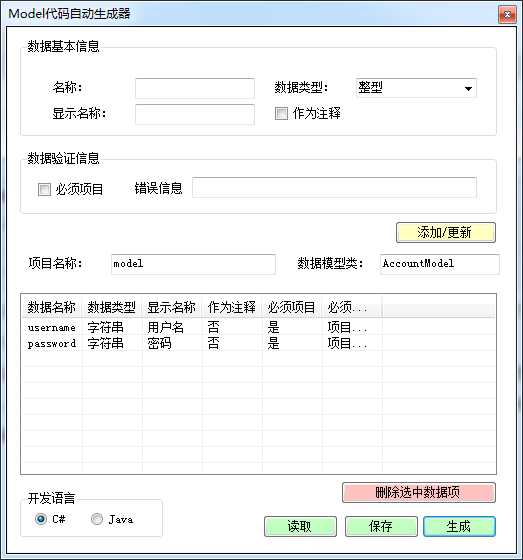Click the 显示名称 input field

195,114
